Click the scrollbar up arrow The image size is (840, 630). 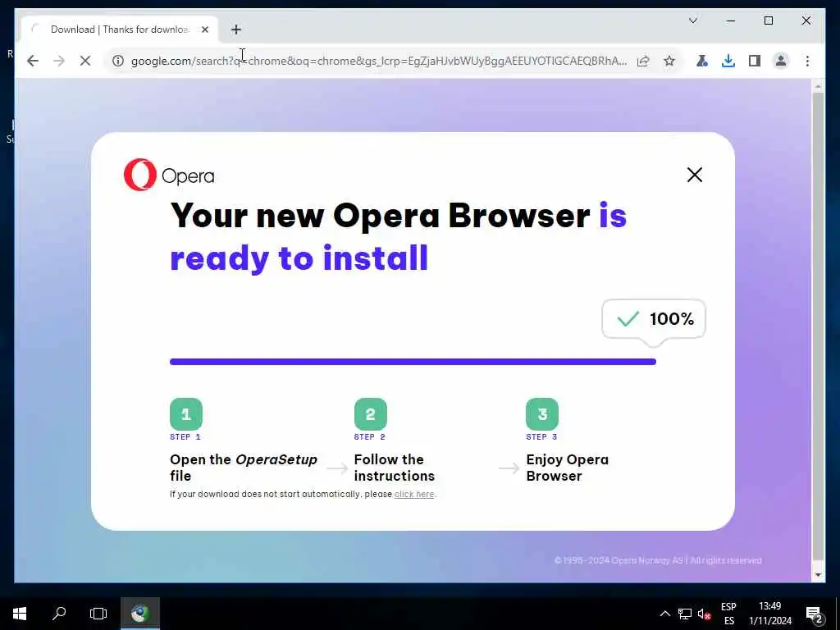tap(818, 85)
